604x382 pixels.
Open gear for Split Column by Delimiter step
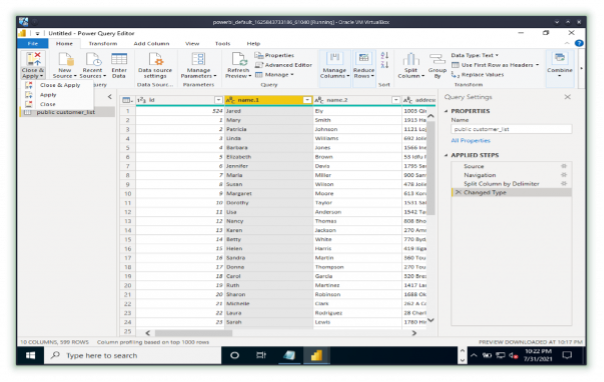[564, 184]
